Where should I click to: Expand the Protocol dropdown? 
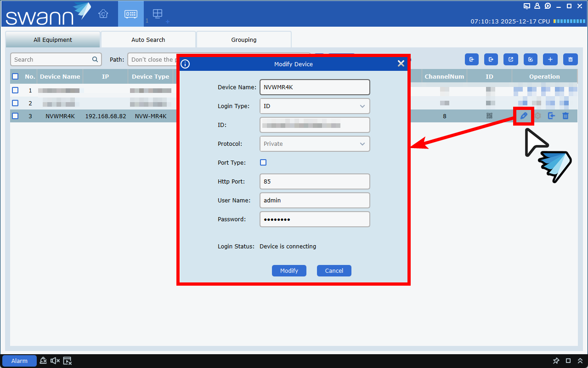315,144
